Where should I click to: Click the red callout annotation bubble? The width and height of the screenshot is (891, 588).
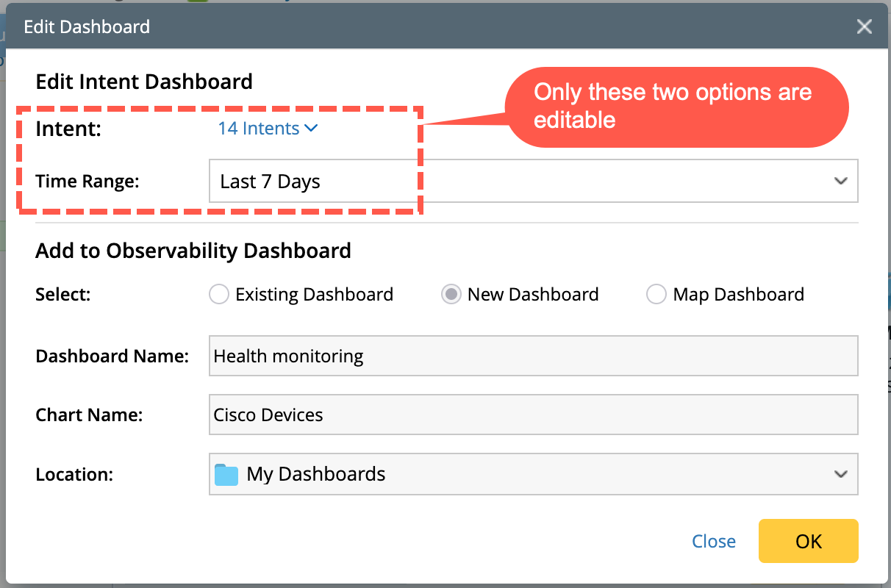pyautogui.click(x=676, y=107)
